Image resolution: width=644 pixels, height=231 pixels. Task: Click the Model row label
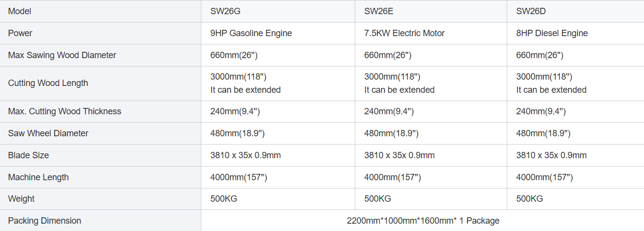[20, 11]
